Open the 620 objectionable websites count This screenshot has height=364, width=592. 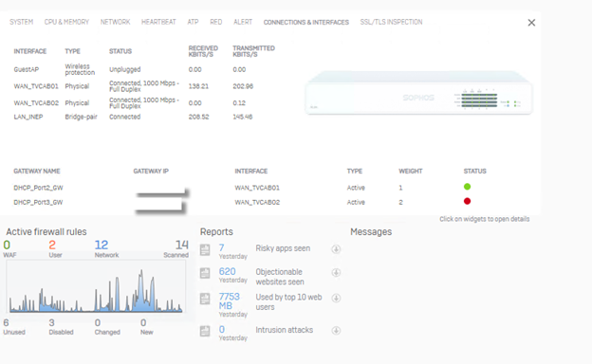click(228, 271)
